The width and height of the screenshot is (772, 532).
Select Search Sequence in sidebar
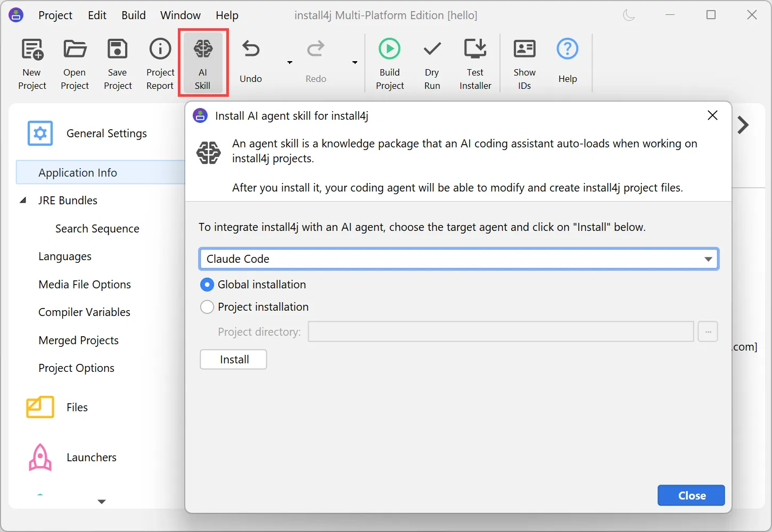click(x=97, y=229)
